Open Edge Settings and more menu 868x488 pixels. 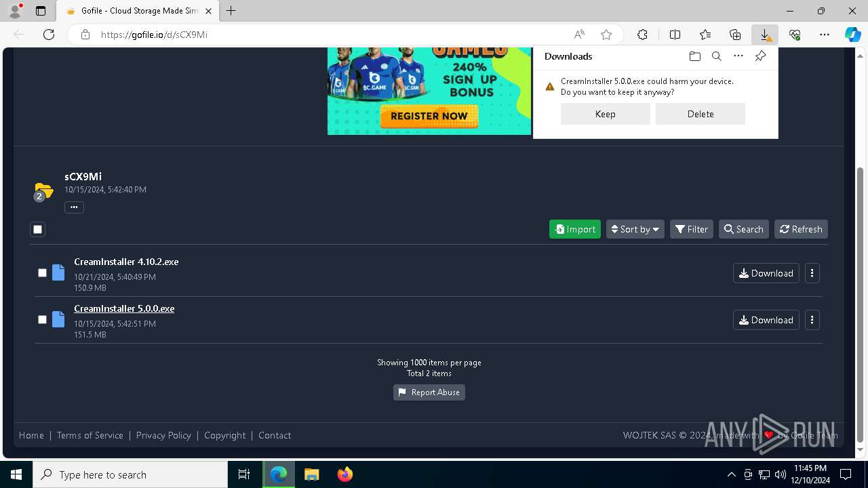[825, 35]
